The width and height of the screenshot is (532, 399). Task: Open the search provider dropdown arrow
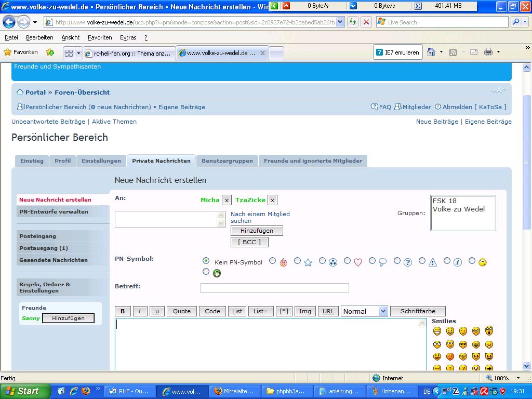pyautogui.click(x=525, y=22)
